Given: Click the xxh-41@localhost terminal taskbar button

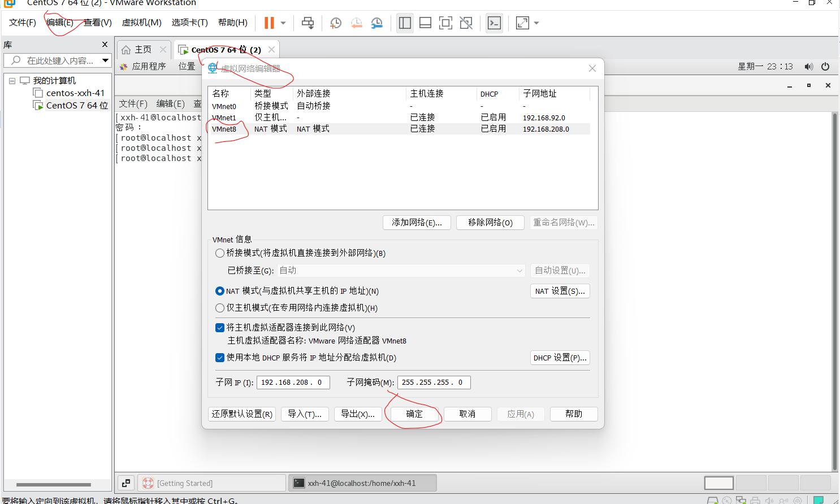Looking at the screenshot, I should [x=363, y=483].
